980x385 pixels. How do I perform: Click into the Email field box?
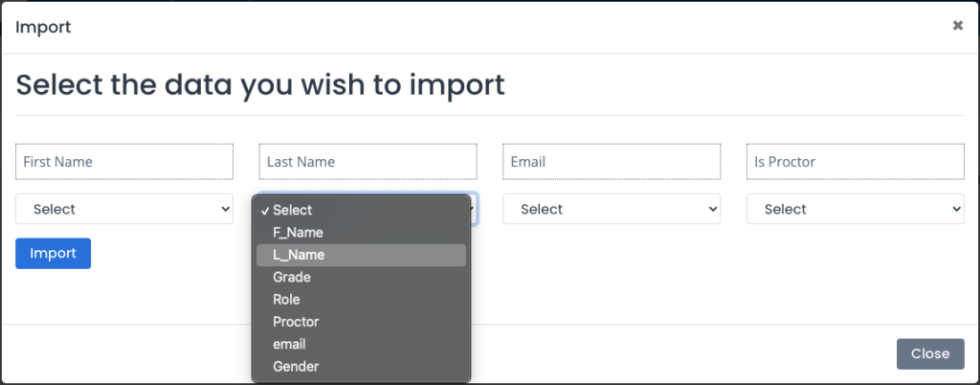[612, 162]
